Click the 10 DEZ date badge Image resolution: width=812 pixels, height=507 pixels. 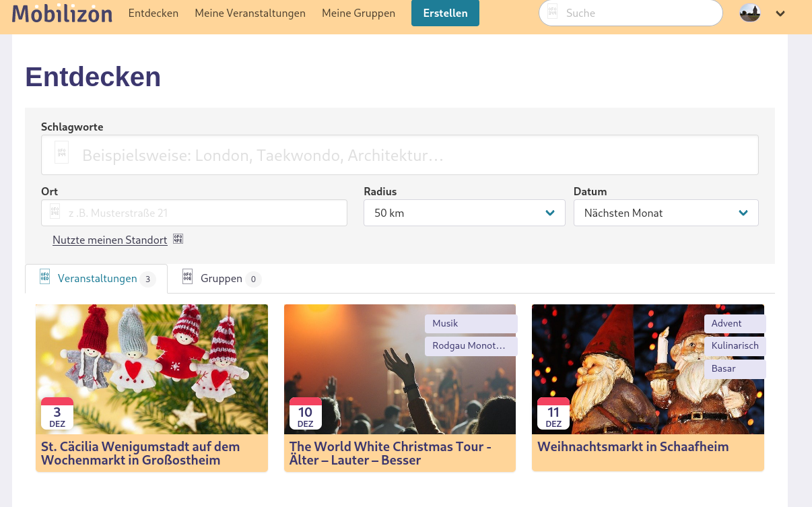point(305,413)
